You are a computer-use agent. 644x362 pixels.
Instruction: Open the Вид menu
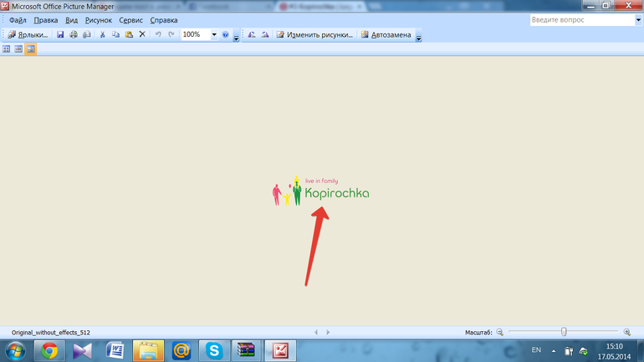tap(71, 20)
